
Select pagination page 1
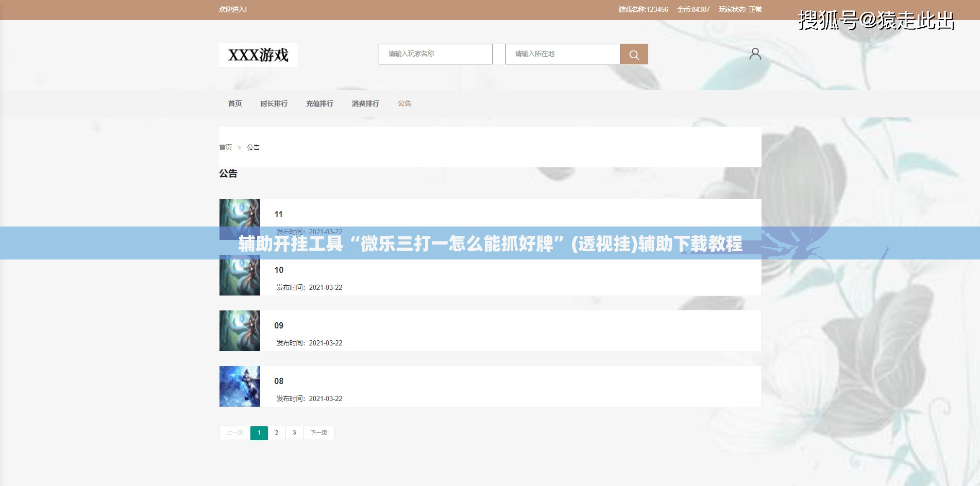[259, 433]
